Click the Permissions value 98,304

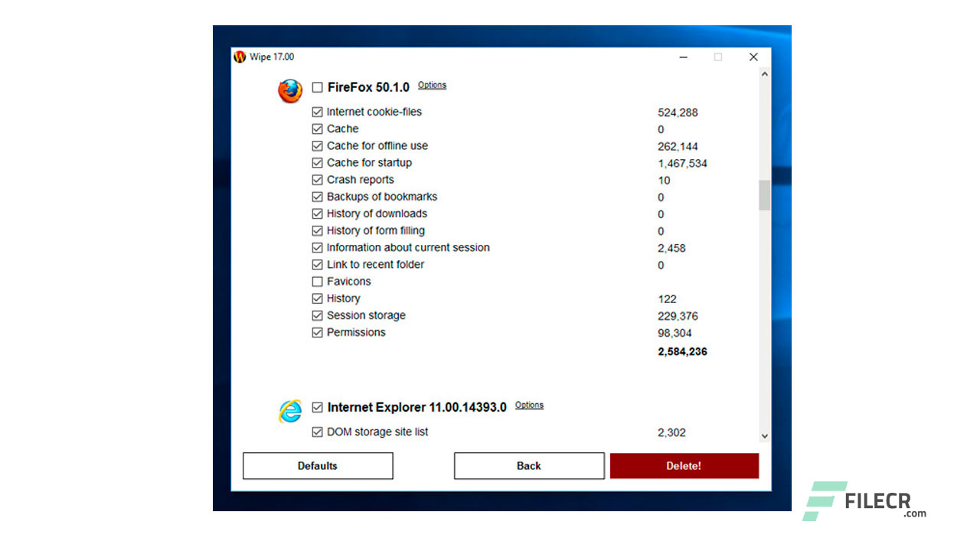675,333
